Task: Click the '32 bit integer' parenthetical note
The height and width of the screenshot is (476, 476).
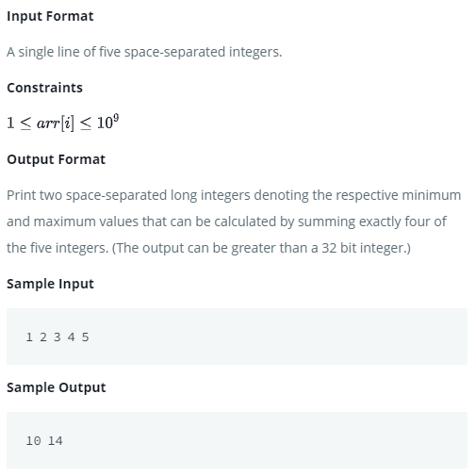Action: pos(261,248)
